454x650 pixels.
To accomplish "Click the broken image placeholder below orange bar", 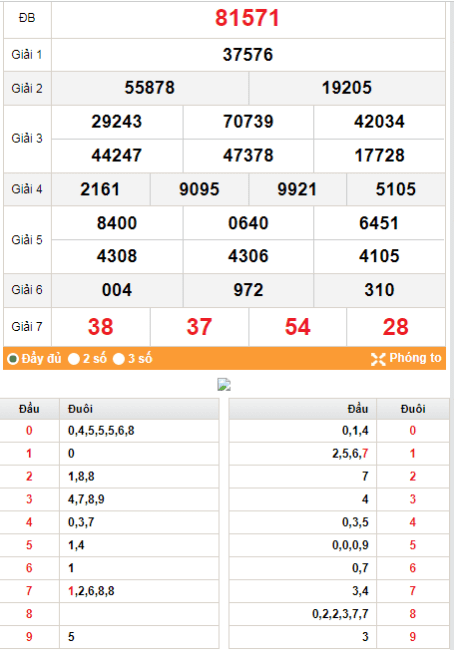I will point(224,385).
